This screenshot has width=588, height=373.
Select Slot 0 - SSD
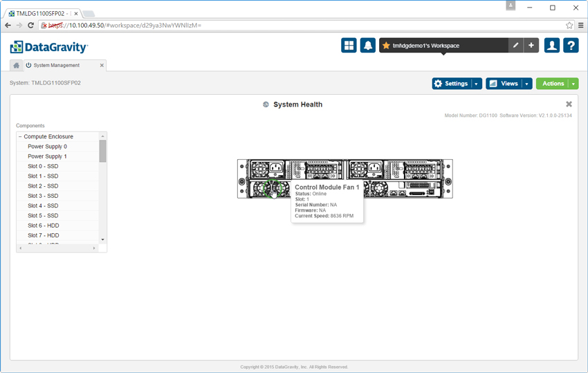(x=43, y=166)
